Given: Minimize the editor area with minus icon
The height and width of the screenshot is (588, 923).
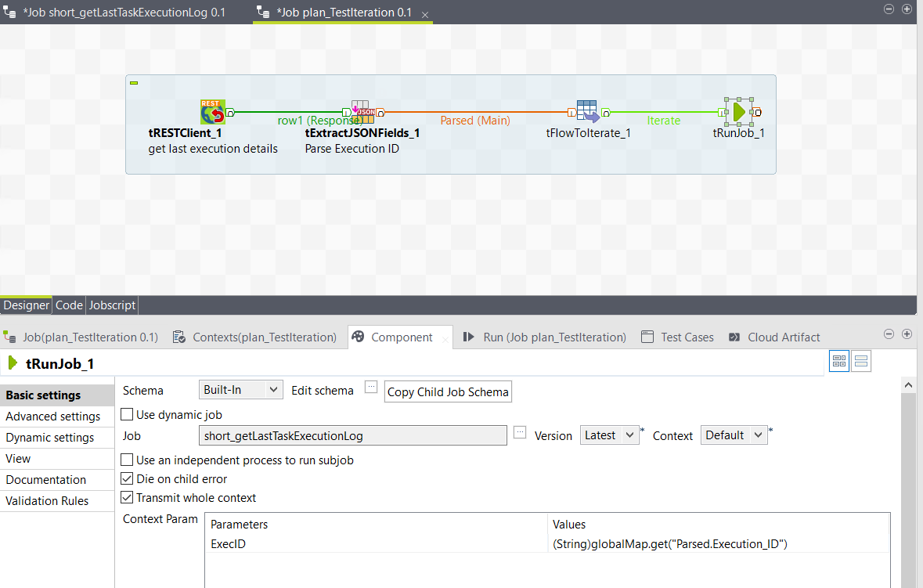Looking at the screenshot, I should 889,9.
